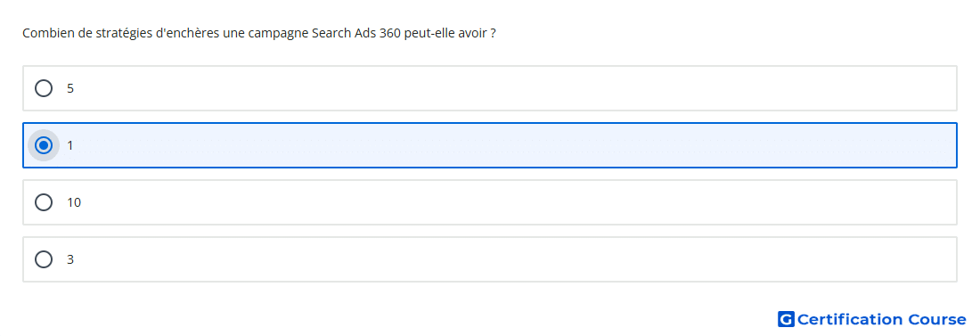This screenshot has height=336, width=980.
Task: Click empty space inside the answer 10 row
Action: click(x=500, y=202)
